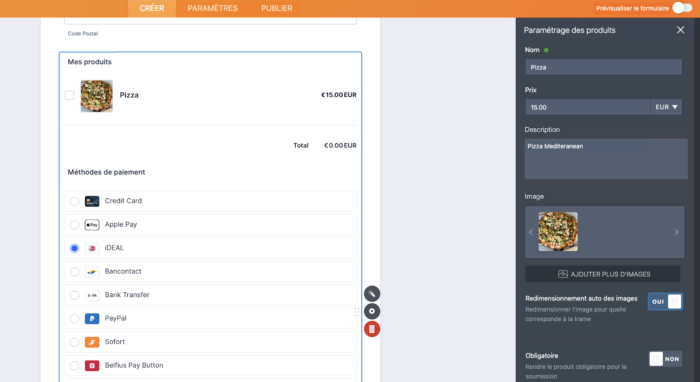Click the Prix field showing 15.00
The height and width of the screenshot is (382, 700).
coord(588,107)
